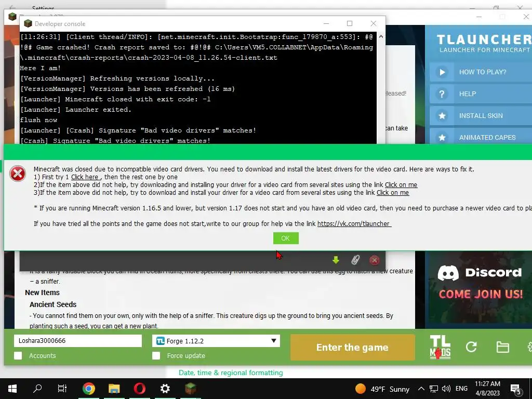Click the star icon next to Install Skin

click(442, 116)
